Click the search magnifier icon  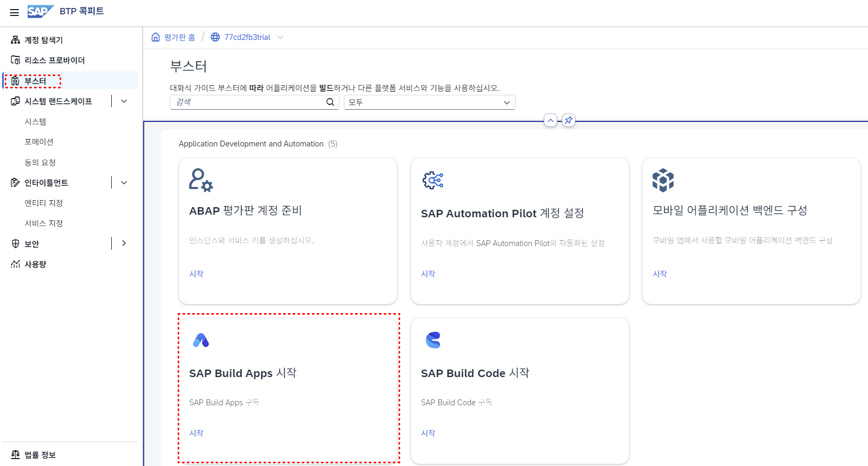[330, 102]
